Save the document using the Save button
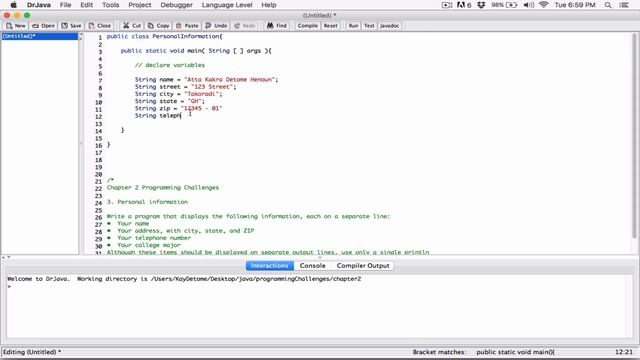Viewport: 640px width, 360px height. (71, 26)
